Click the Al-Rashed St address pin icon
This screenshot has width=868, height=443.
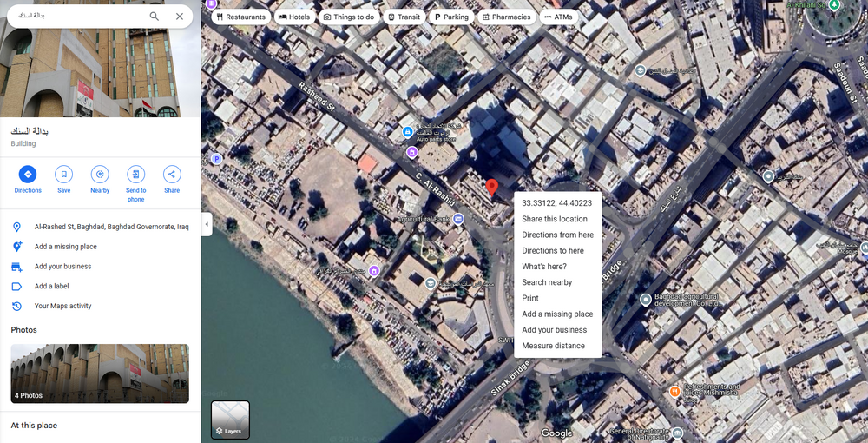[16, 227]
